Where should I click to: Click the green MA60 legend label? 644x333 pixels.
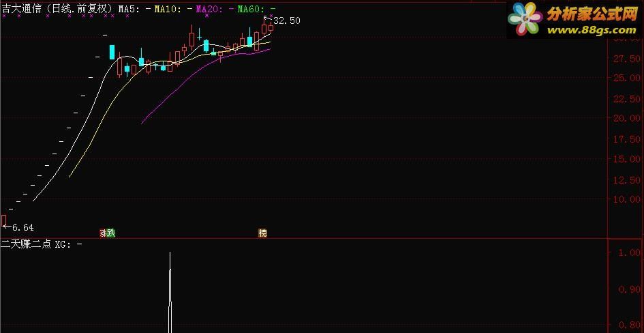(x=257, y=9)
